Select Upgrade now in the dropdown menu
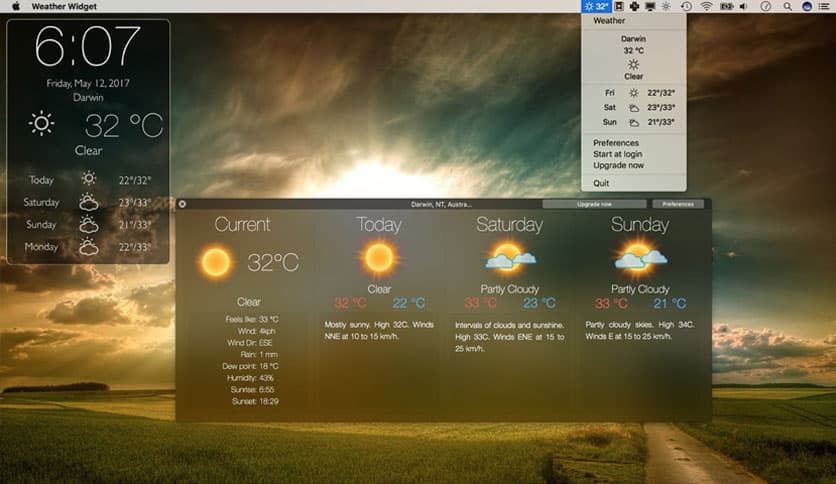This screenshot has width=836, height=484. point(618,165)
